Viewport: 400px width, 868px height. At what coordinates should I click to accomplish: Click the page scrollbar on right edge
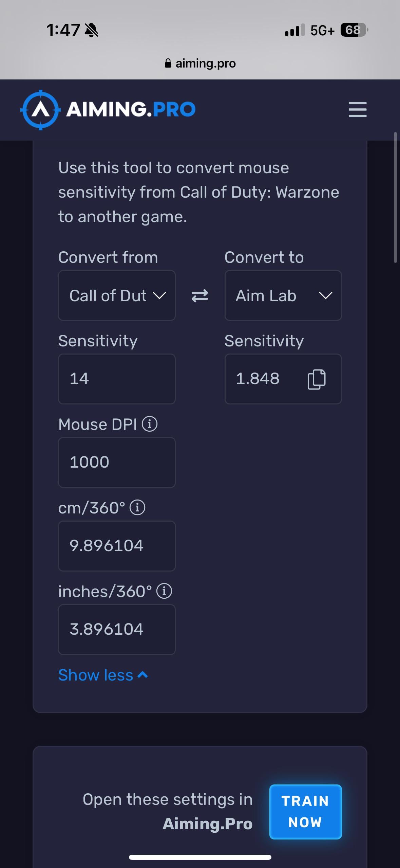coord(395,198)
